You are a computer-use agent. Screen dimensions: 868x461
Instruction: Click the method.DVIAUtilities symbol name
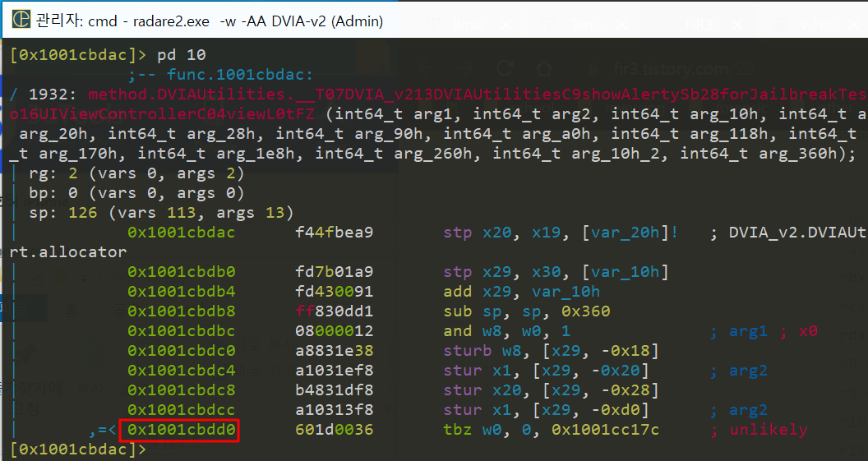coord(478,94)
